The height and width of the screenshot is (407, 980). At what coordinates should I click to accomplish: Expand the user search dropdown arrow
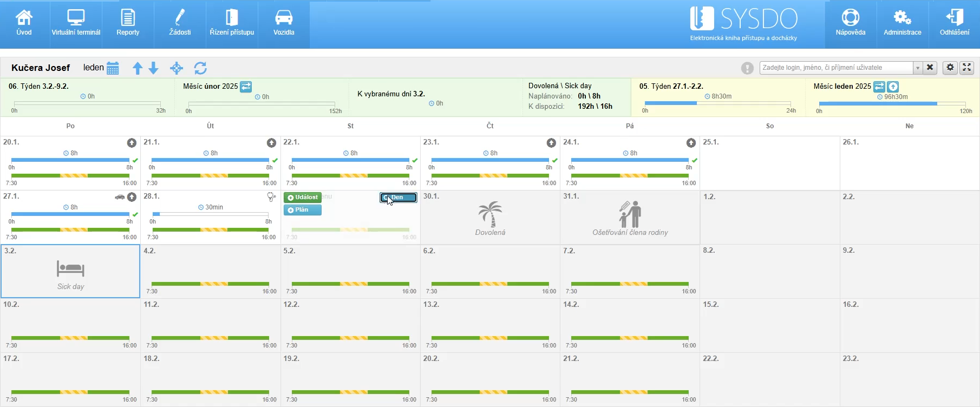(918, 68)
